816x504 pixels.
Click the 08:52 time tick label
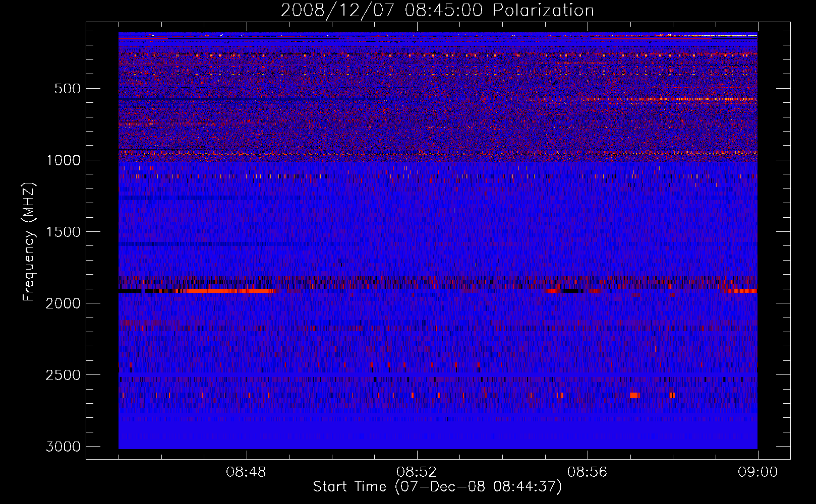417,472
